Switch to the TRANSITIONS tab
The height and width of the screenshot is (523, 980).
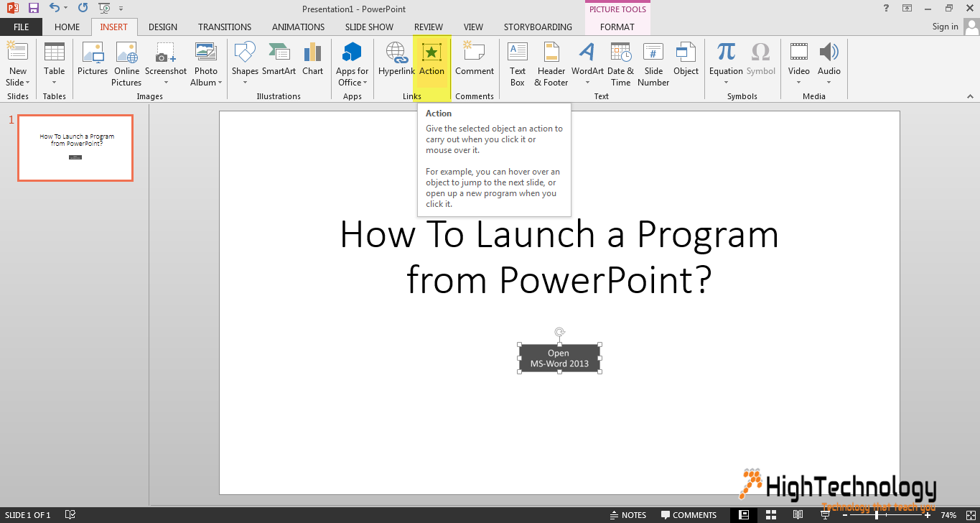225,27
